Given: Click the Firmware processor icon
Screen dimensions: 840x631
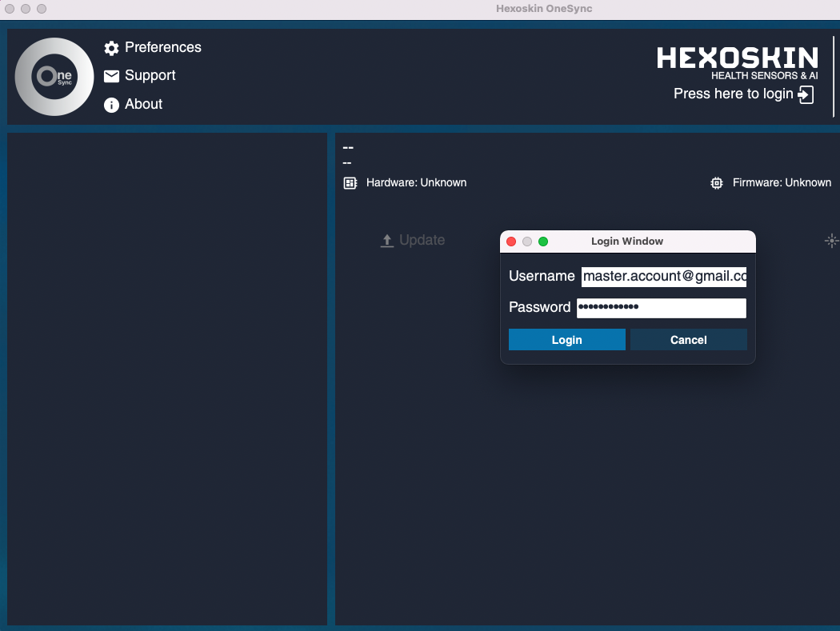Looking at the screenshot, I should 716,183.
